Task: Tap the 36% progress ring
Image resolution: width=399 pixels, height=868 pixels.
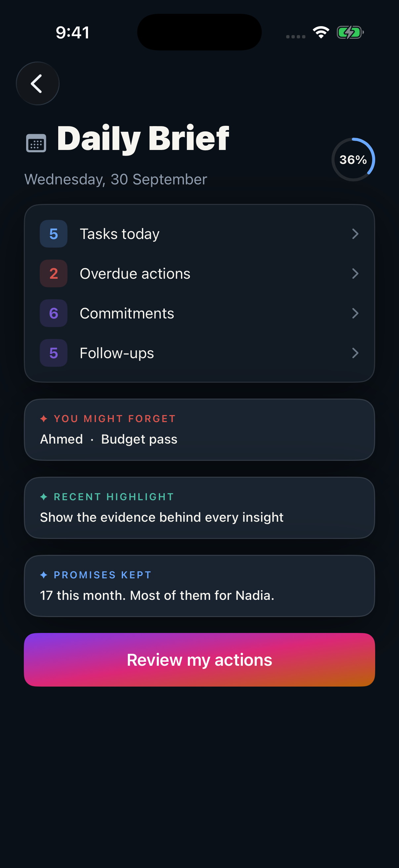Action: pos(353,159)
